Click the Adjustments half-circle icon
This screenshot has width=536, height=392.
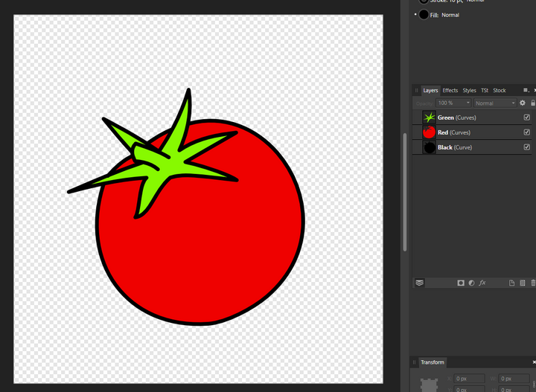[471, 283]
